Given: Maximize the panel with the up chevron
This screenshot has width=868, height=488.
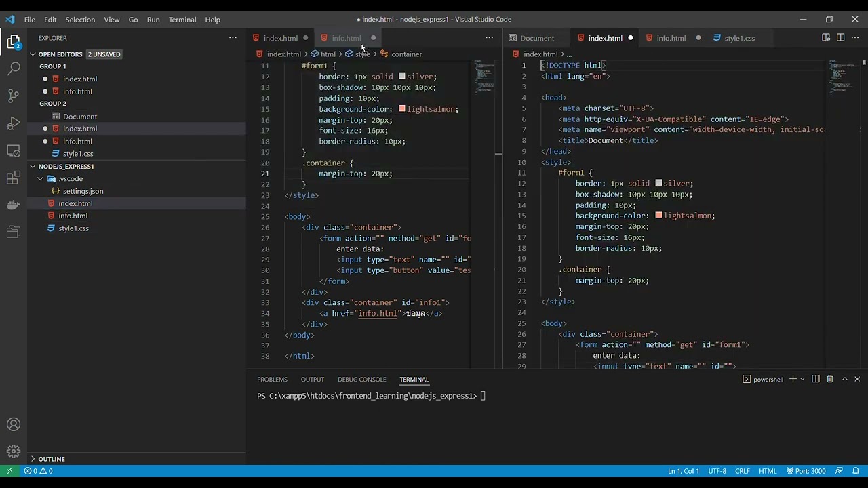Looking at the screenshot, I should coord(844,379).
